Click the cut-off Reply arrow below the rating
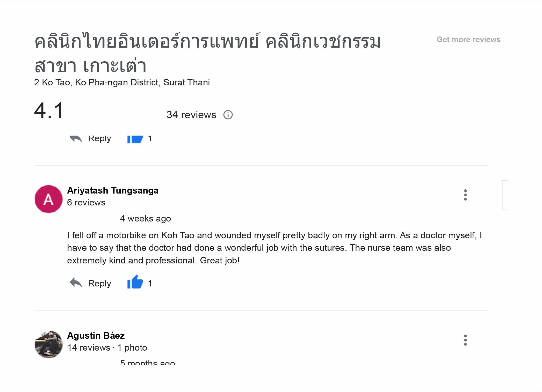The image size is (542, 392). pos(76,139)
